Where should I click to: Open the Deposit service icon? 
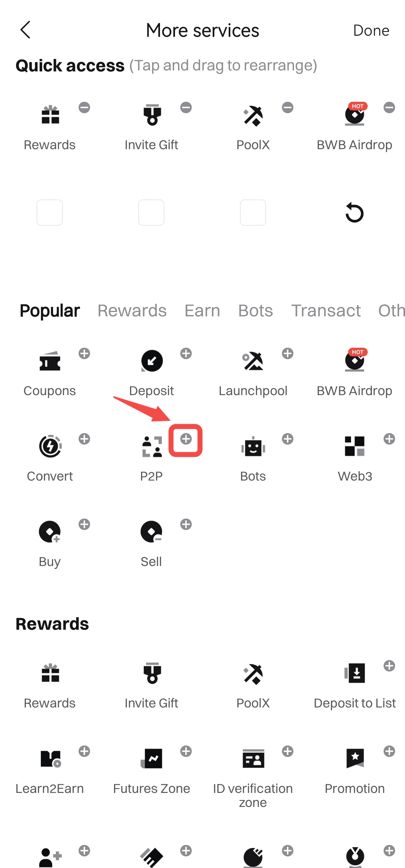151,361
